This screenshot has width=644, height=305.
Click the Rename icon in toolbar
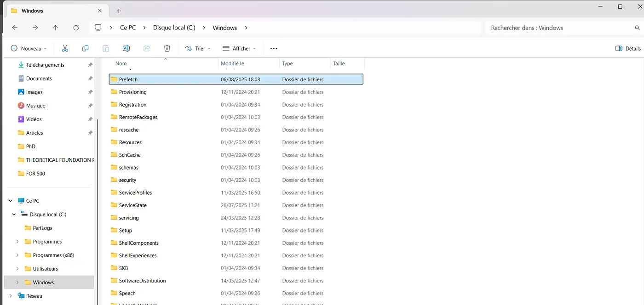pos(126,48)
